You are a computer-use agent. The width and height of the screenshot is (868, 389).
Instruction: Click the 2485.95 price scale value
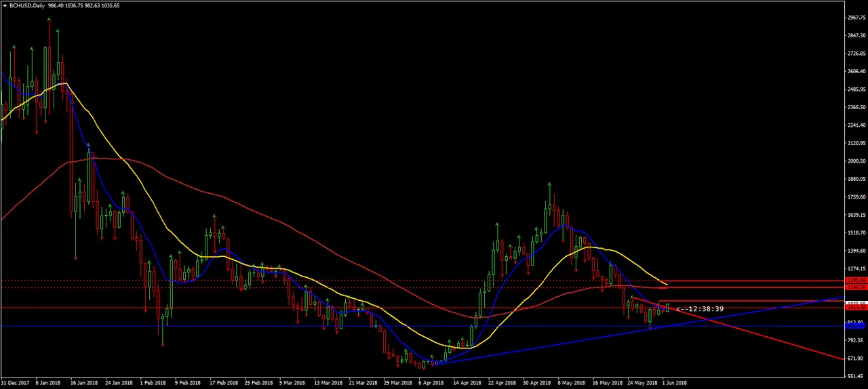pyautogui.click(x=856, y=89)
